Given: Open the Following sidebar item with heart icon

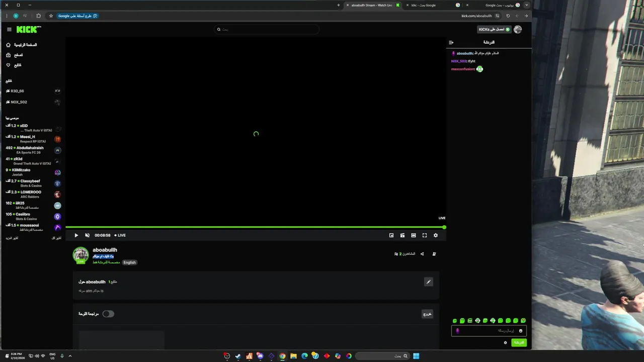Looking at the screenshot, I should click(x=14, y=65).
